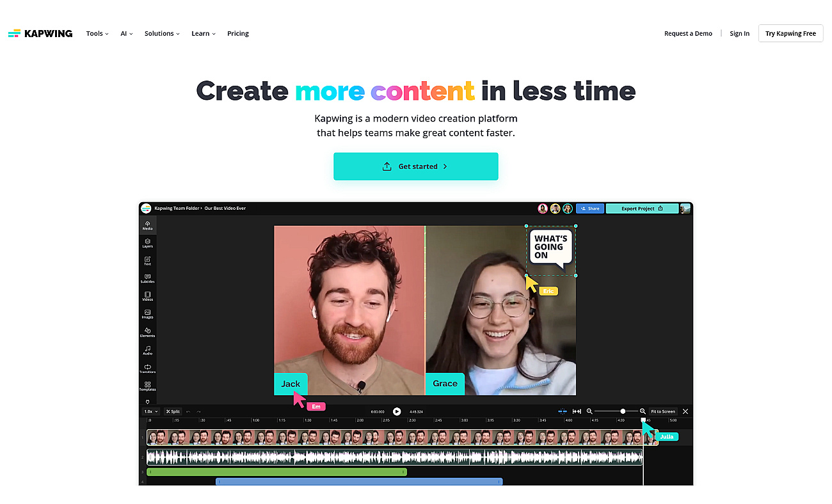
Task: Click the 2:30 mark on the timeline ruler
Action: click(412, 420)
